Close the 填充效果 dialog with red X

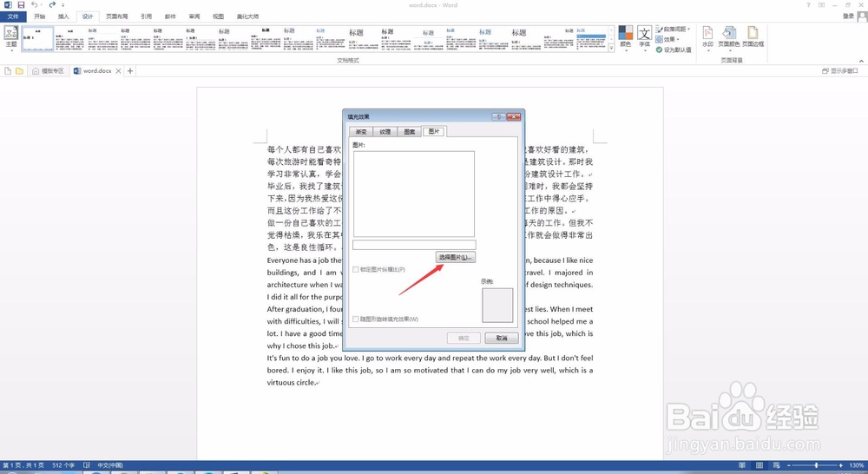coord(514,117)
